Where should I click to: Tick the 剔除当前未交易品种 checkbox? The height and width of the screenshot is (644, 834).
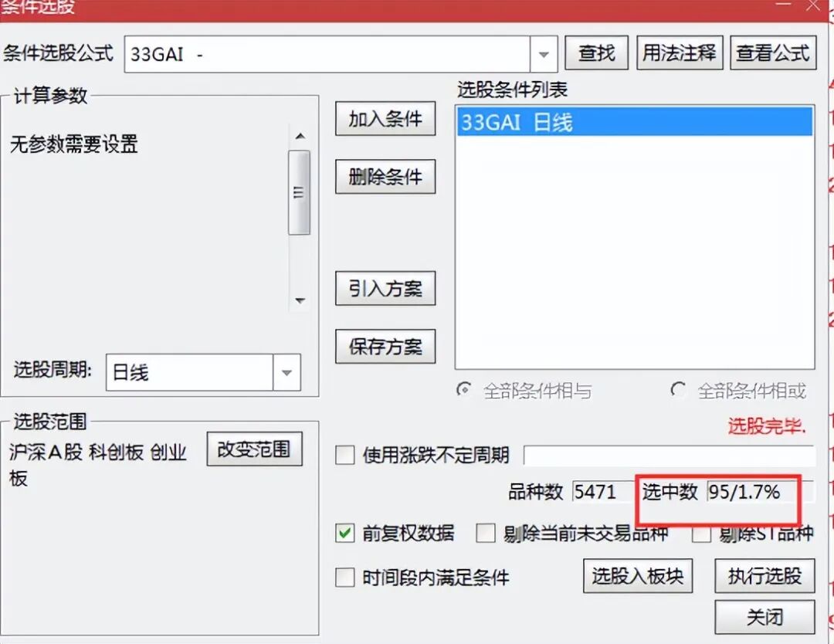tap(486, 533)
